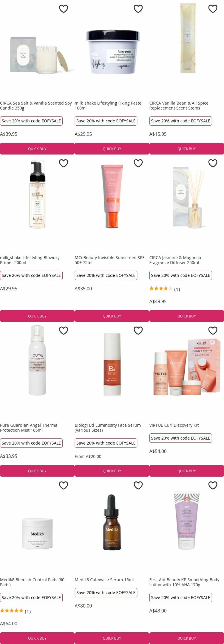Add Pure Guardian Angel Mist to favorites
The height and width of the screenshot is (644, 224).
pos(63,331)
